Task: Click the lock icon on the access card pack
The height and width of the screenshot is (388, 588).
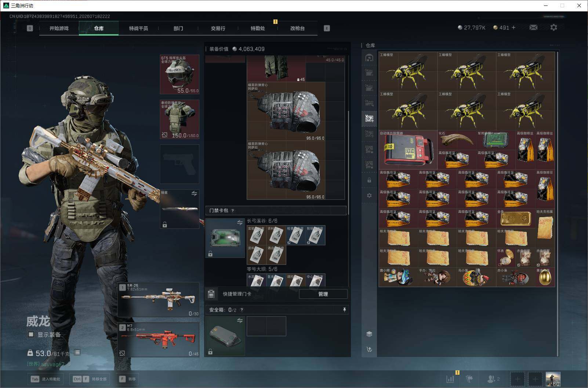Action: coord(210,254)
